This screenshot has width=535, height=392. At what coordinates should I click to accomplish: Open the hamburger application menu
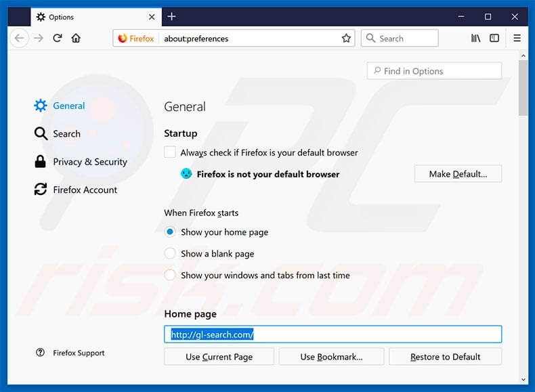517,38
